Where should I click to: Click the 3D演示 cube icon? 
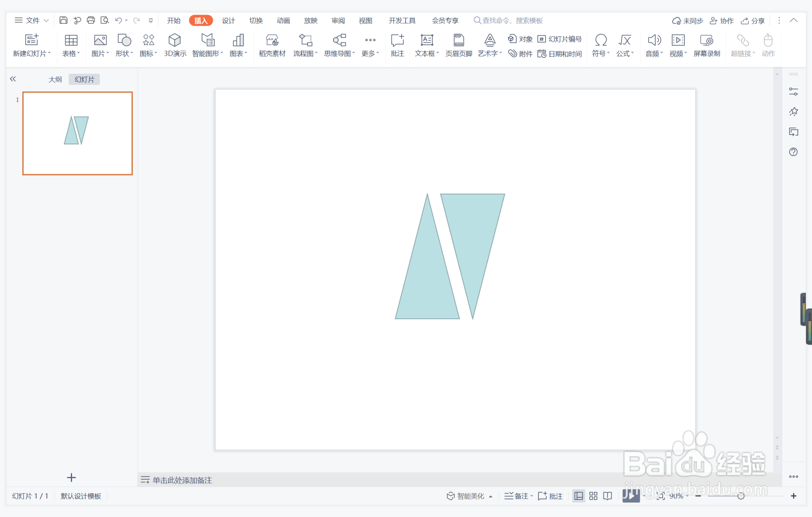click(175, 40)
